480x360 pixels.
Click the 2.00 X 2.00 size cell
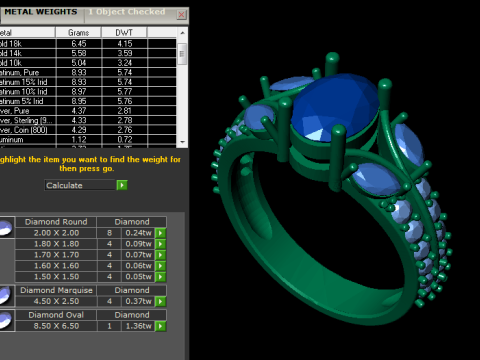(x=56, y=233)
